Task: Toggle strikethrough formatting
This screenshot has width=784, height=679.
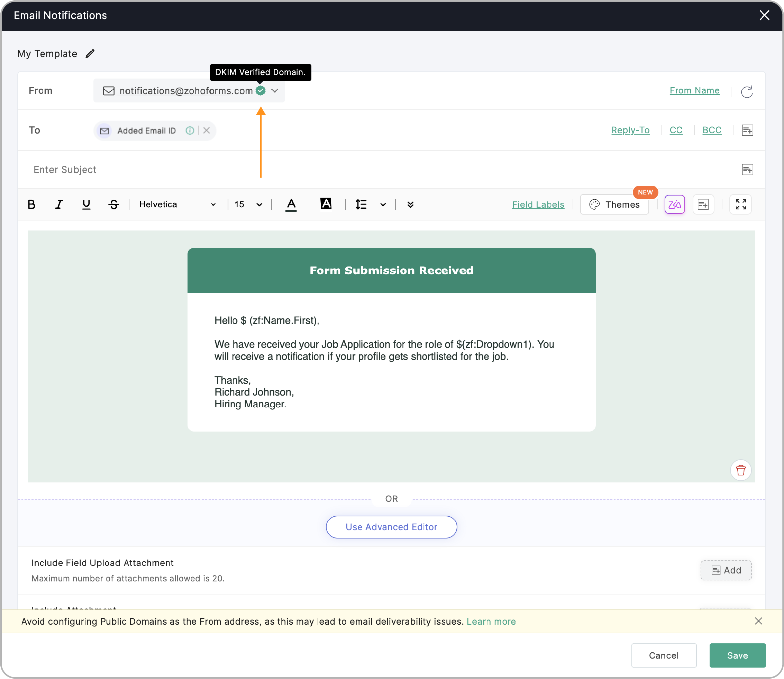Action: (113, 205)
